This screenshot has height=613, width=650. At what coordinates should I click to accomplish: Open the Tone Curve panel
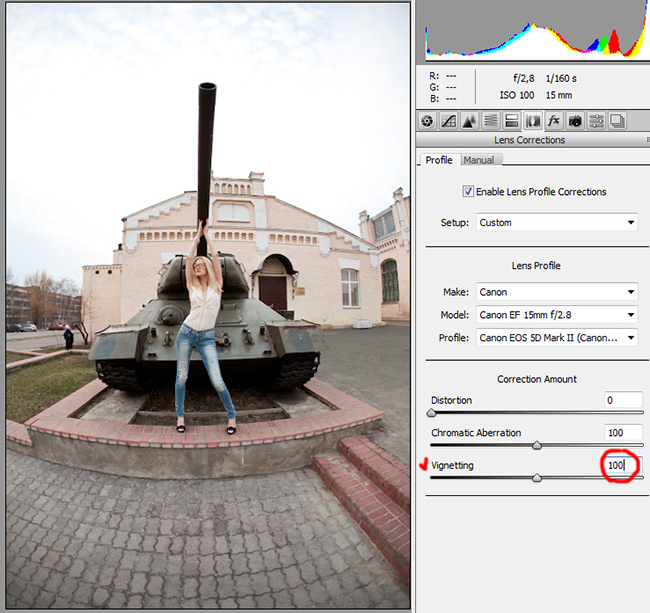448,121
